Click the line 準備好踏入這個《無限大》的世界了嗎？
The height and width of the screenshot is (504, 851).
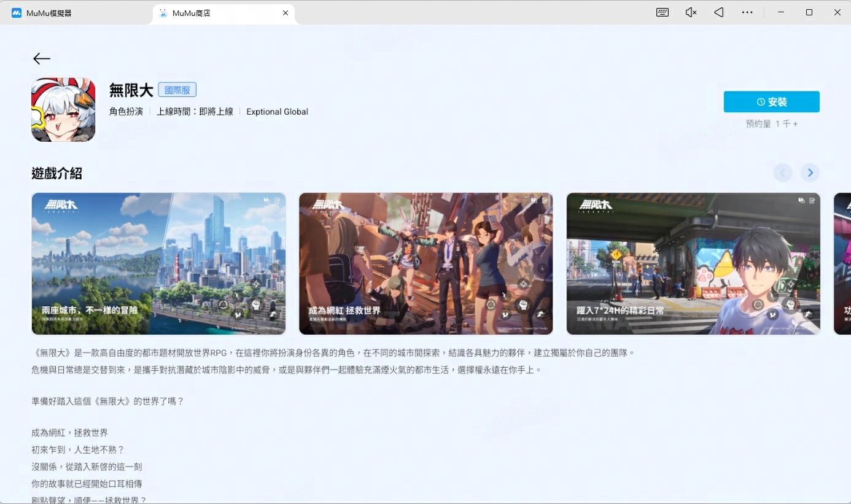click(107, 401)
